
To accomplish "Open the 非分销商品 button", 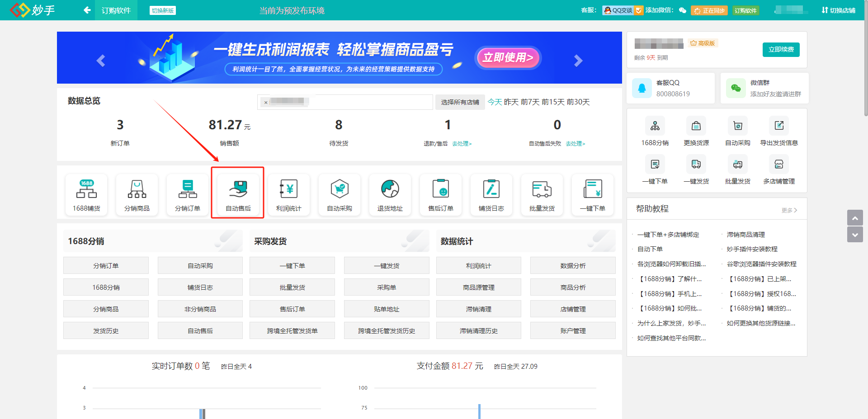I will (x=200, y=309).
